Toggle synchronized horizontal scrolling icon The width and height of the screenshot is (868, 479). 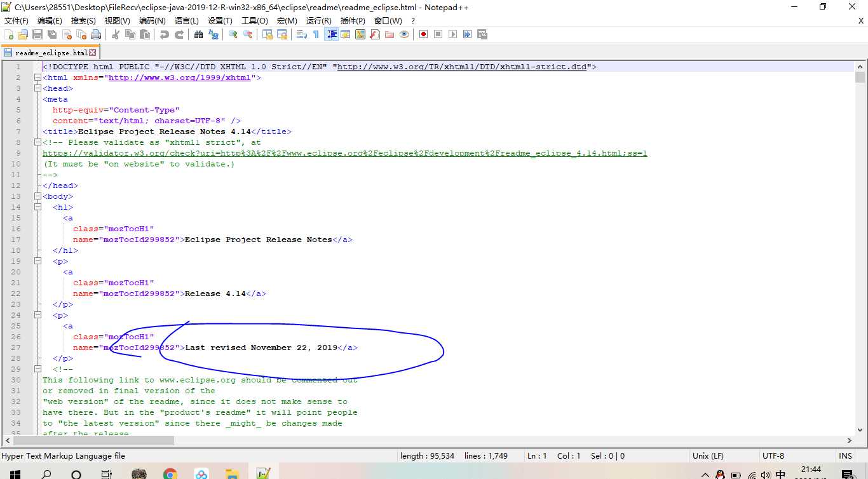[282, 34]
